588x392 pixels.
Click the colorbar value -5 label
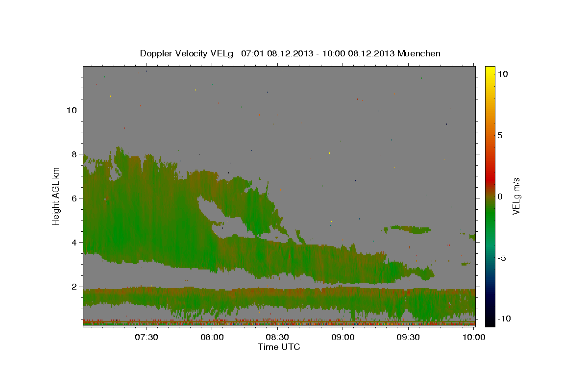point(502,258)
